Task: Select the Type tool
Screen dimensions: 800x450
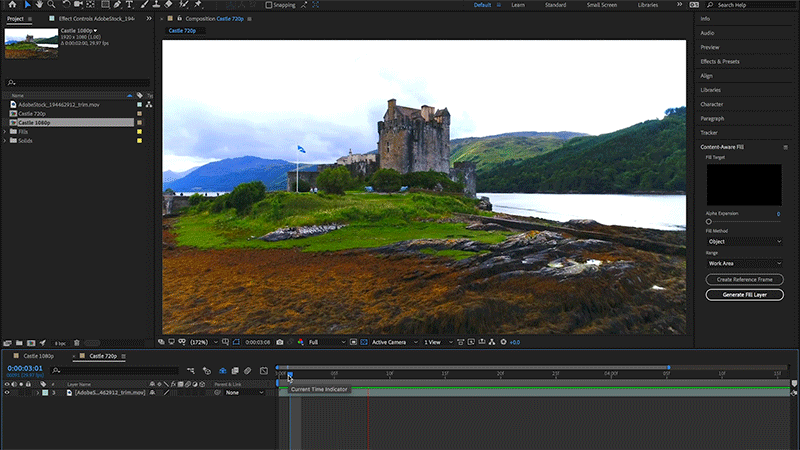Action: [x=130, y=5]
